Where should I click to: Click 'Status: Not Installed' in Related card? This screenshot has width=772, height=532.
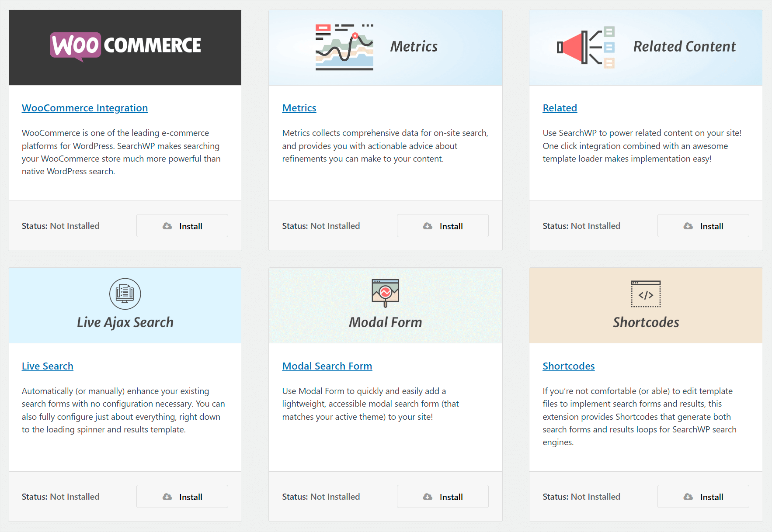(x=581, y=226)
